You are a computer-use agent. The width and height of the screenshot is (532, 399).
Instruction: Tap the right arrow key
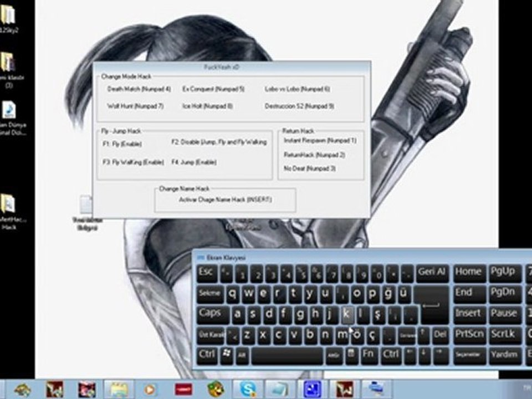pos(441,355)
